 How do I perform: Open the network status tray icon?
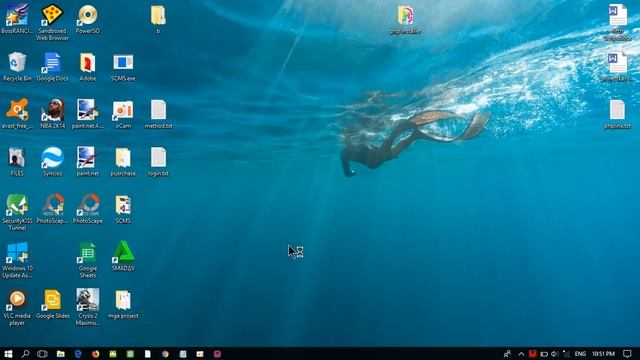tap(566, 353)
